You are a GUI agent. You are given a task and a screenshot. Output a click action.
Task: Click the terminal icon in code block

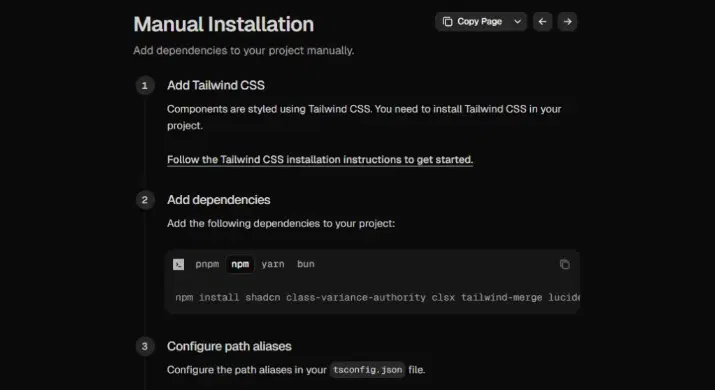point(178,264)
